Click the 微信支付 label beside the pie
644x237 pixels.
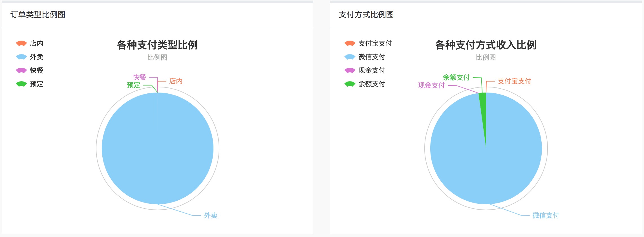(x=546, y=216)
